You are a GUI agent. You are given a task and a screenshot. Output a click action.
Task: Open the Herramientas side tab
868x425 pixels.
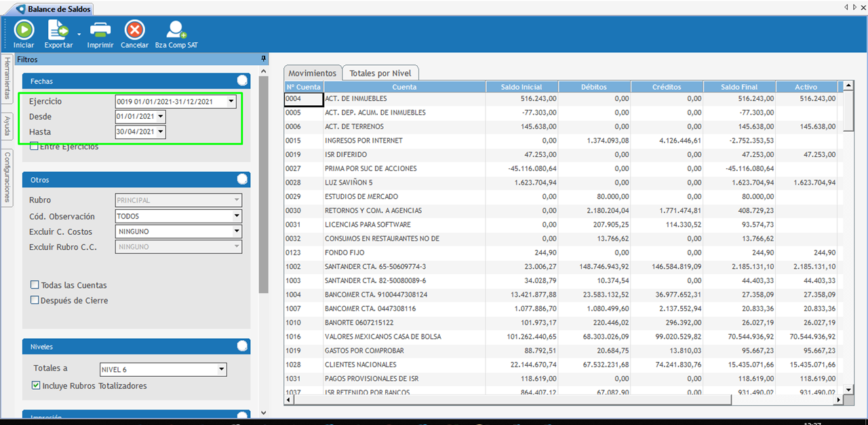pyautogui.click(x=7, y=78)
